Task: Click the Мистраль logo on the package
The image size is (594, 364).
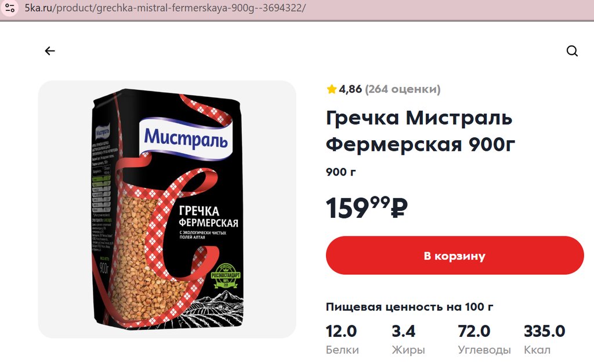Action: coord(186,139)
